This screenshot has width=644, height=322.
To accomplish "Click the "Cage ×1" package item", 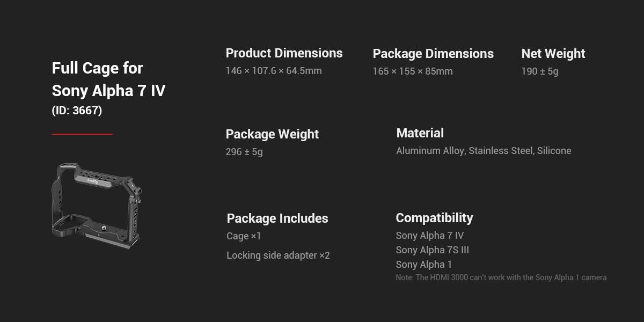I will pos(244,236).
